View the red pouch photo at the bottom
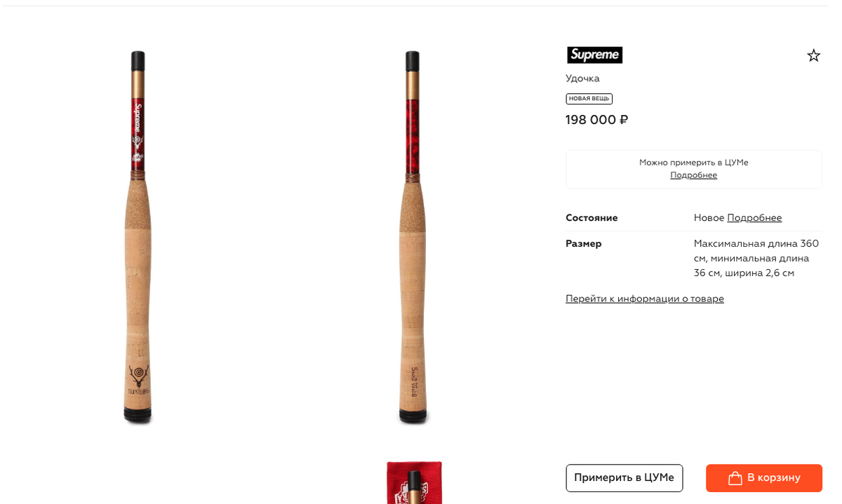Image resolution: width=842 pixels, height=504 pixels. point(414,483)
